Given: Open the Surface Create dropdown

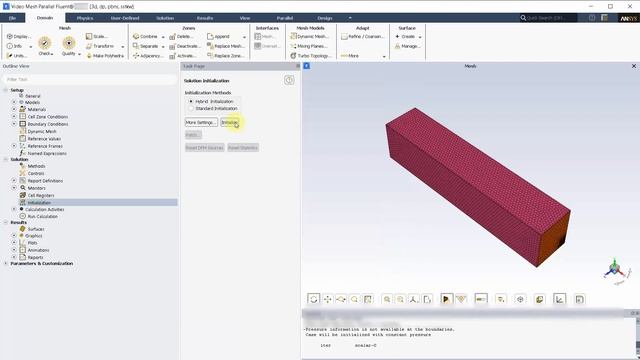Looking at the screenshot, I should coord(420,37).
